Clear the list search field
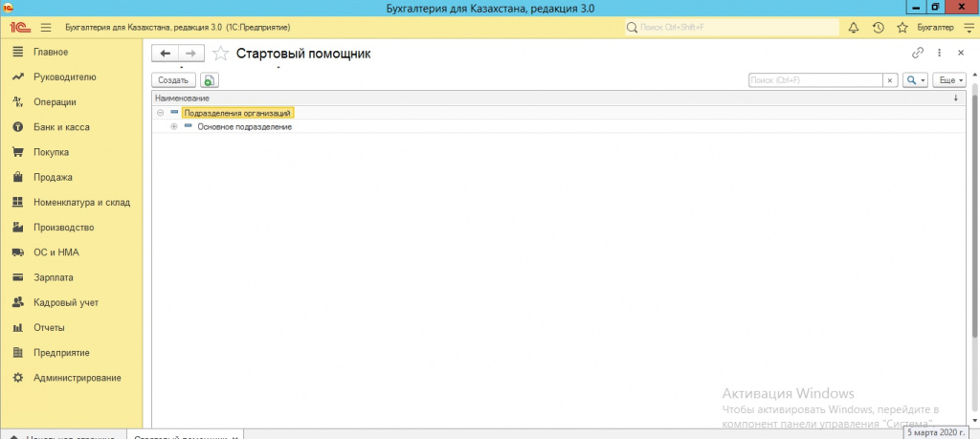The width and height of the screenshot is (980, 439). (890, 80)
